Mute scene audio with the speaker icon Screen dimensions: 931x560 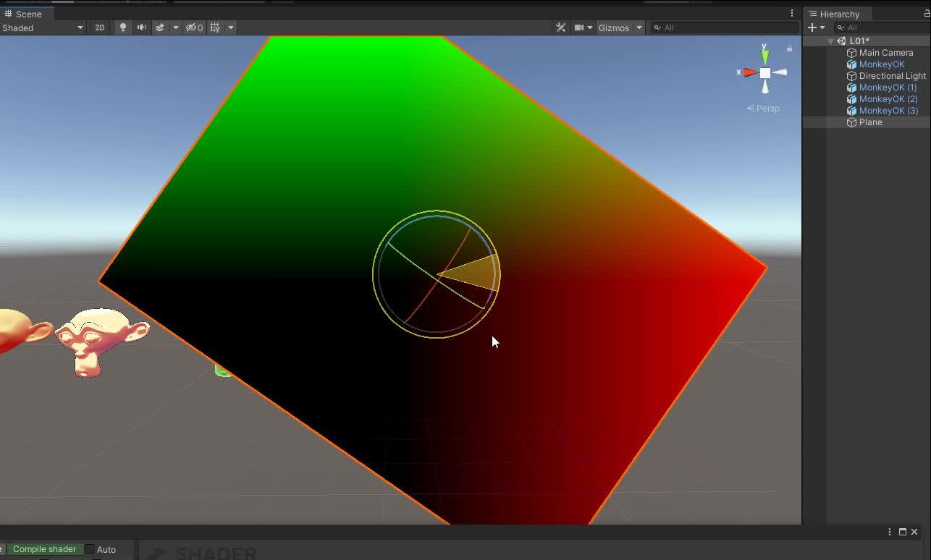click(x=141, y=27)
